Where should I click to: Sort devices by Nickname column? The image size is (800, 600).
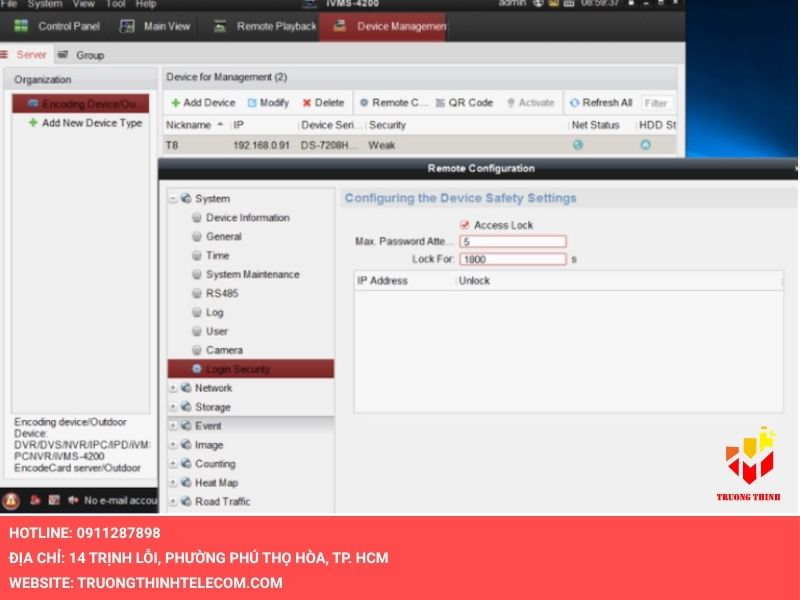[x=195, y=125]
